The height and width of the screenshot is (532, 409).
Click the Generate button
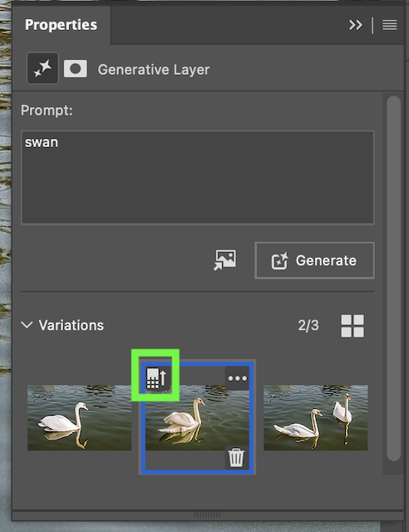(x=314, y=260)
